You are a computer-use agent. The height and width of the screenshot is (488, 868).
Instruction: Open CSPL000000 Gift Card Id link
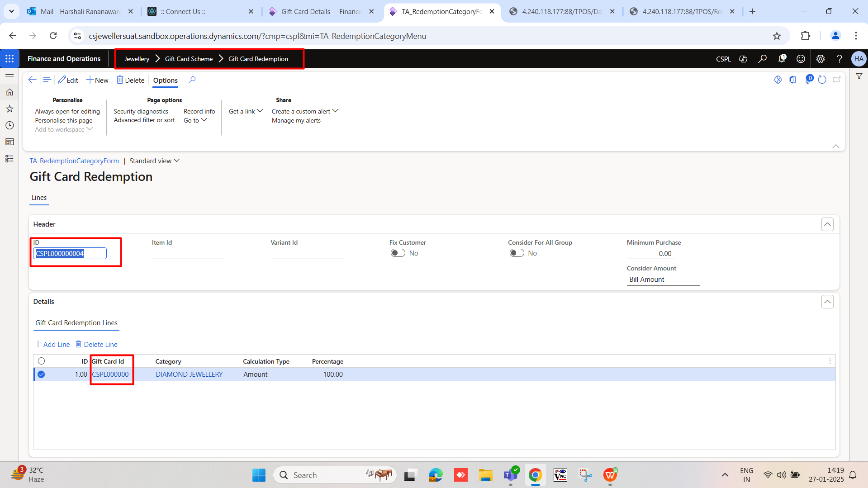pos(110,374)
